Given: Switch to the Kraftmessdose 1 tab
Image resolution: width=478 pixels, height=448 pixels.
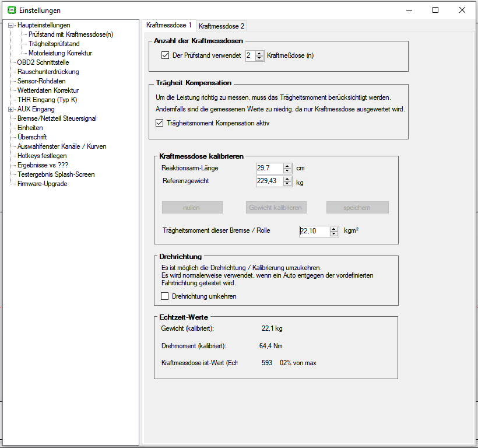Looking at the screenshot, I should (x=168, y=25).
